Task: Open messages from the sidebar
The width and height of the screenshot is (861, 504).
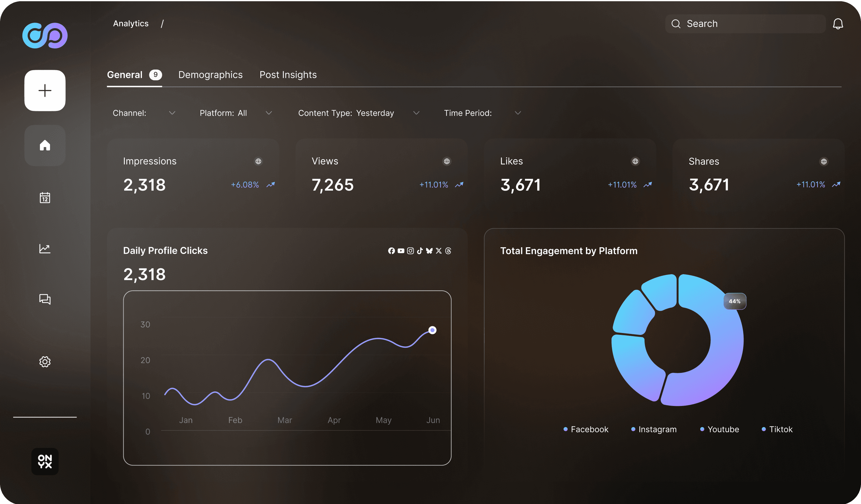Action: click(45, 299)
